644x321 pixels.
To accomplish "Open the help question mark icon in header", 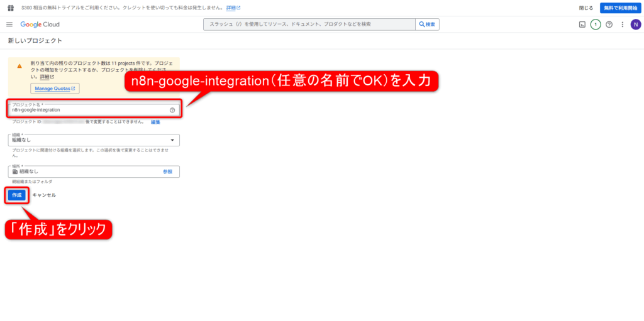I will [x=609, y=24].
